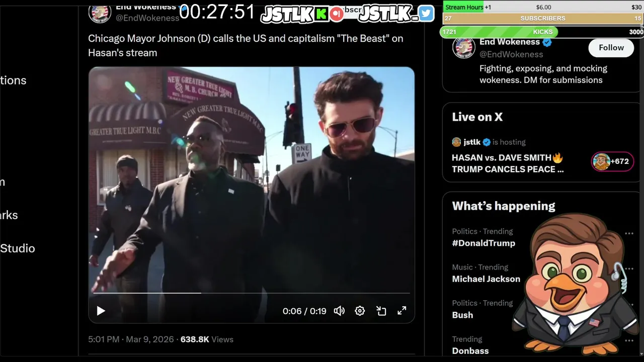Open End Wokeness profile name in sidebar
Image resolution: width=644 pixels, height=362 pixels.
tap(509, 42)
